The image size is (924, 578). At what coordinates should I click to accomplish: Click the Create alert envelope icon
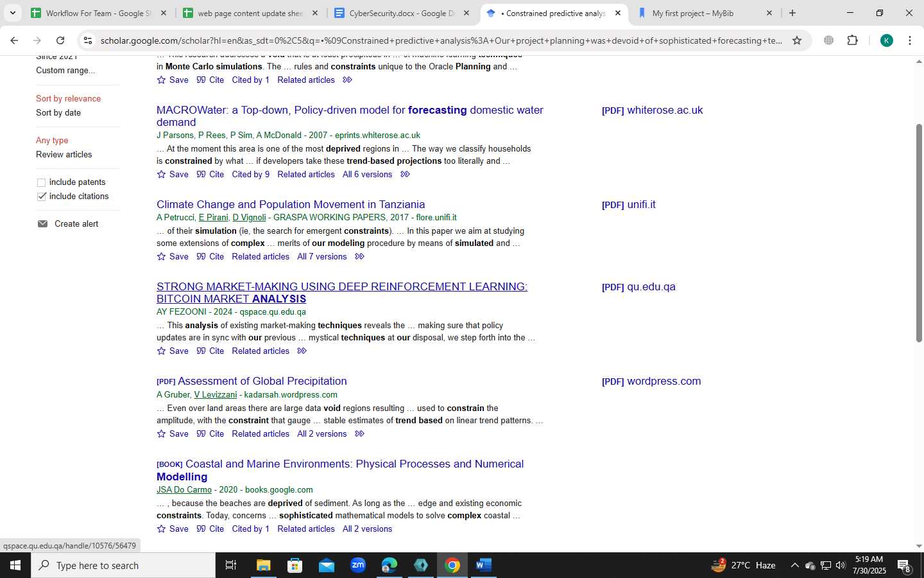click(x=42, y=224)
